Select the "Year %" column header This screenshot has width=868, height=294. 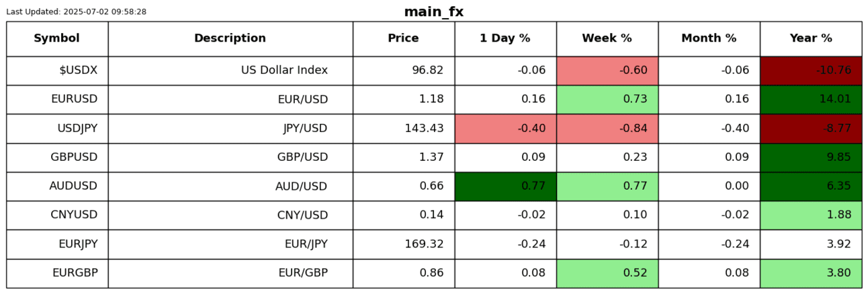(x=810, y=38)
